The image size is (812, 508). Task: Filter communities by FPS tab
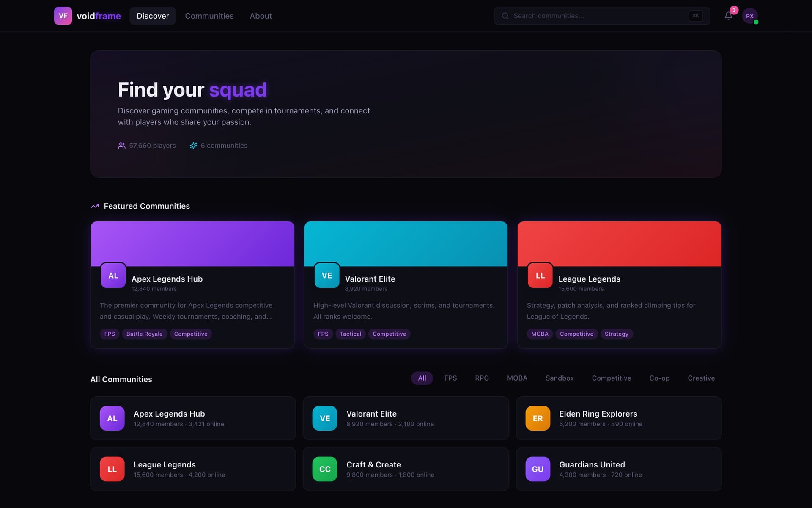[x=450, y=378]
